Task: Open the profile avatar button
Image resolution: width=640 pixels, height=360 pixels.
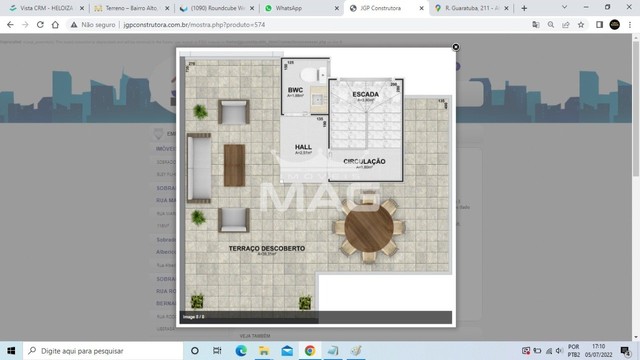Action: 615,25
